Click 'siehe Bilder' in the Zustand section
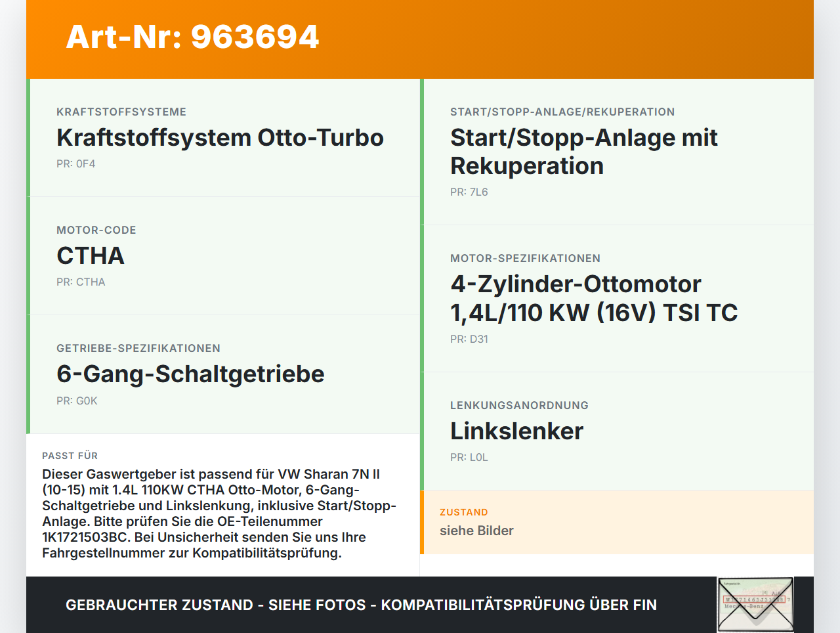This screenshot has width=840, height=633. click(476, 531)
